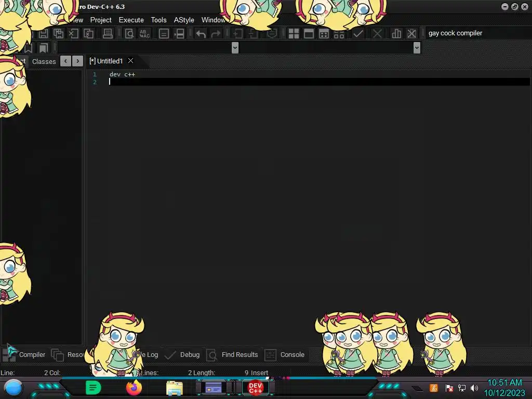Image resolution: width=532 pixels, height=399 pixels.
Task: Open File Explorer from the taskbar
Action: click(x=175, y=388)
